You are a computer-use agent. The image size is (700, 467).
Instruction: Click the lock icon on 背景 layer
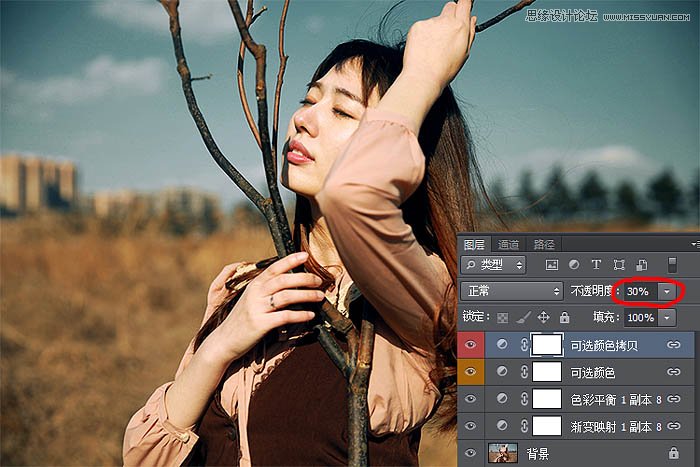click(x=674, y=453)
